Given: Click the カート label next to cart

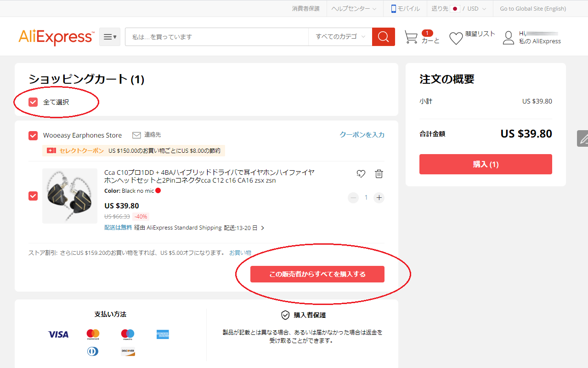Looking at the screenshot, I should (431, 40).
